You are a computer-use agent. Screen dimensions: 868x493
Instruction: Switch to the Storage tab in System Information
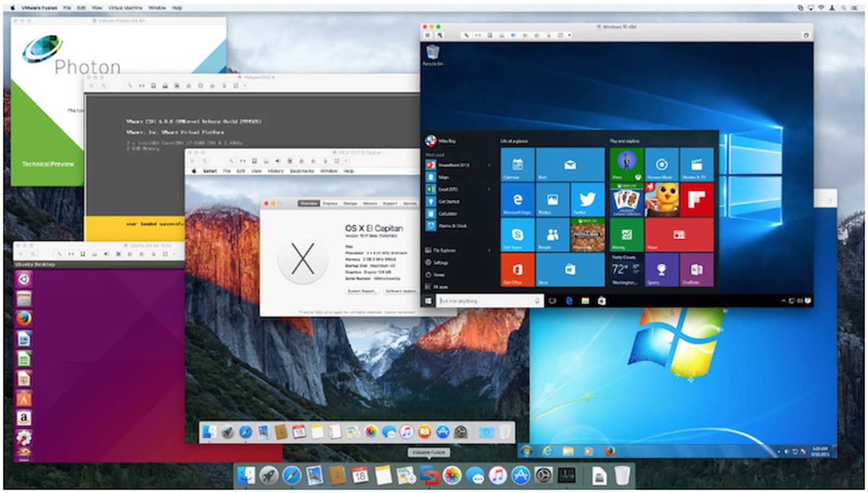[x=350, y=203]
